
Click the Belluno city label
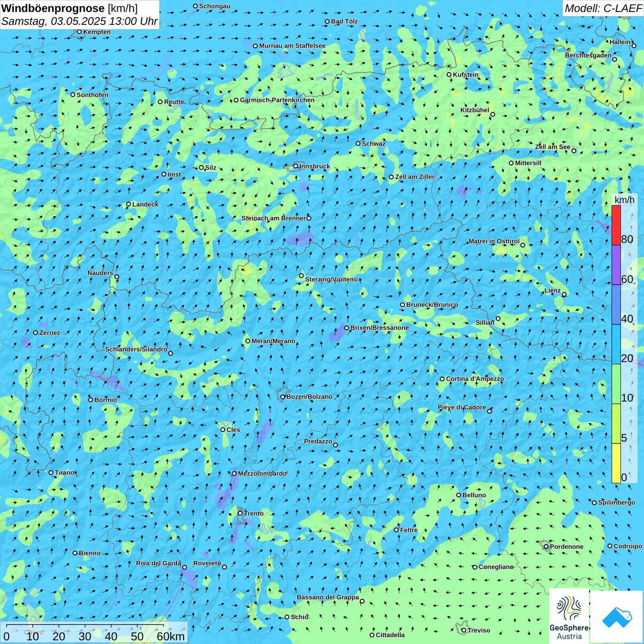pyautogui.click(x=474, y=495)
